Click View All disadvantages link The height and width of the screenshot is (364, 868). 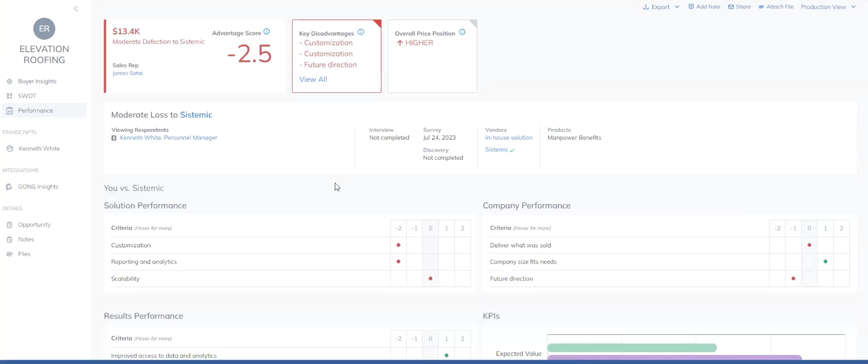(x=313, y=79)
